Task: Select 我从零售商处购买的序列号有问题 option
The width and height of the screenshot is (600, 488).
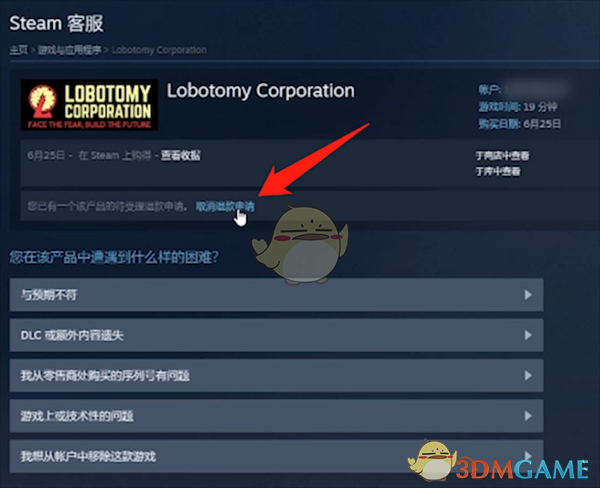Action: [x=276, y=375]
